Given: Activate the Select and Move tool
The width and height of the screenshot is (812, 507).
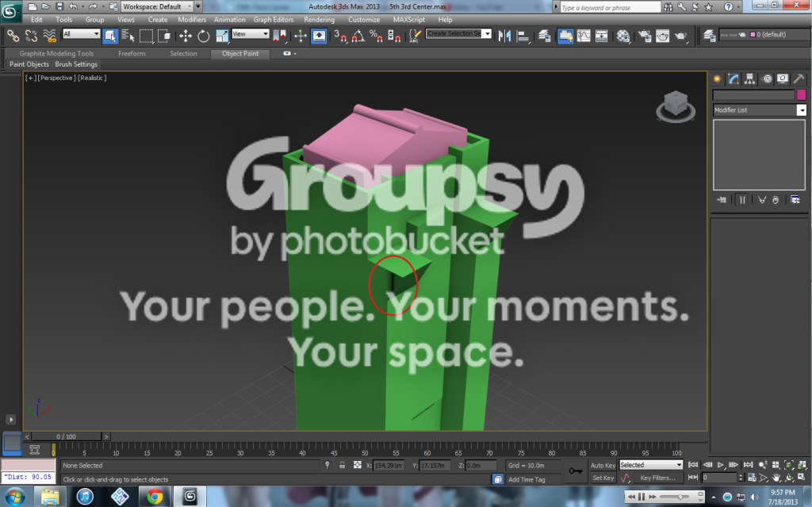Looking at the screenshot, I should (x=185, y=36).
